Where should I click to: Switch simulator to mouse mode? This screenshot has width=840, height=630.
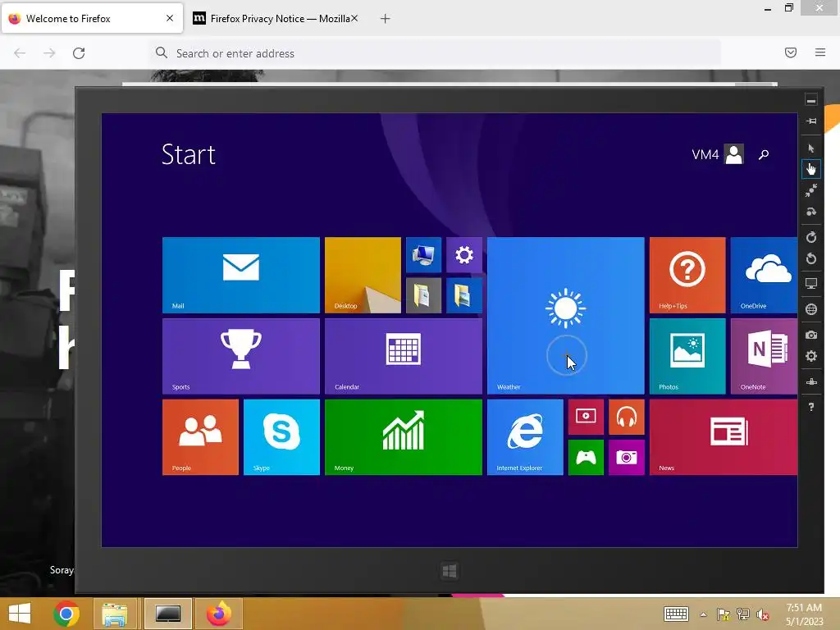tap(811, 148)
